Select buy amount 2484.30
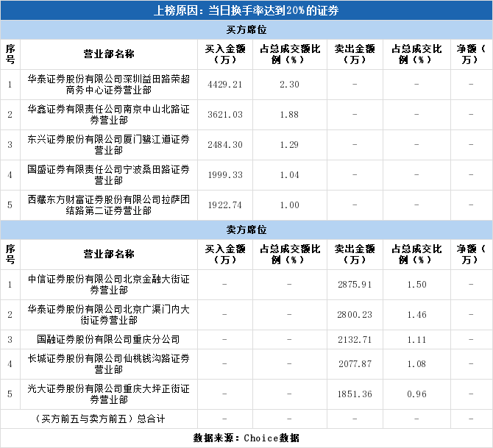The image size is (493, 448). [x=225, y=145]
